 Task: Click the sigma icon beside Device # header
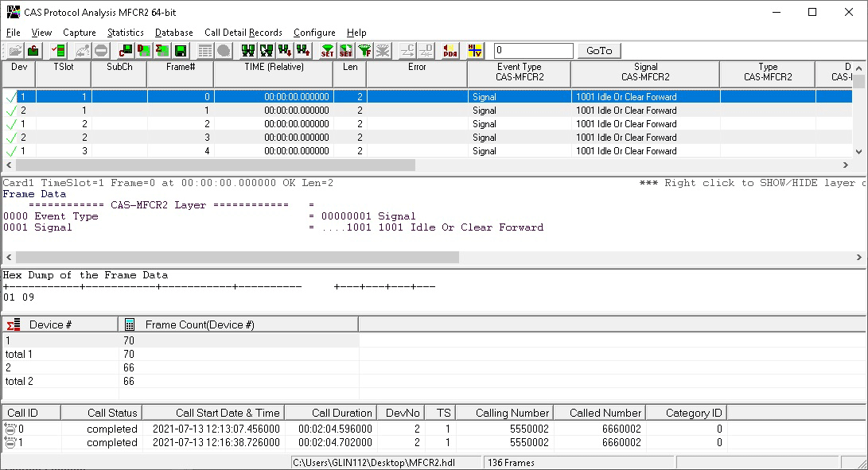point(14,324)
